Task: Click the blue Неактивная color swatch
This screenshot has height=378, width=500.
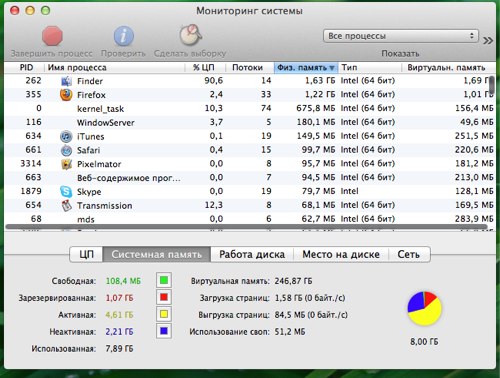Action: tap(164, 331)
